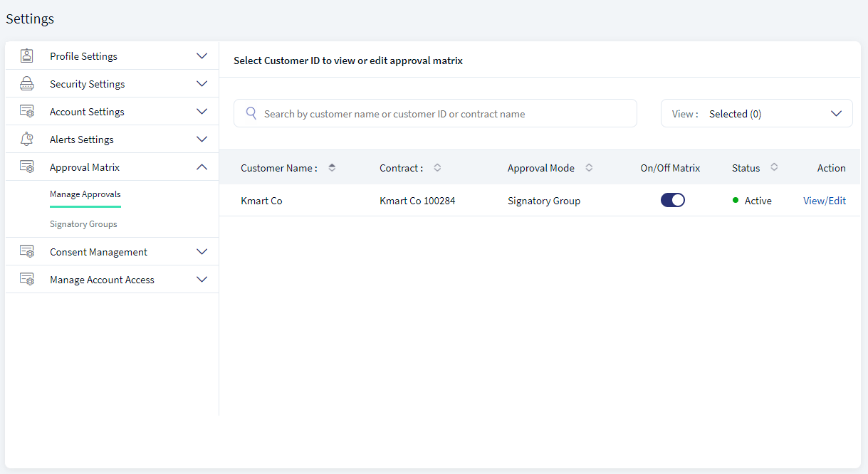Select the Manage Approvals sub-item

click(x=85, y=194)
